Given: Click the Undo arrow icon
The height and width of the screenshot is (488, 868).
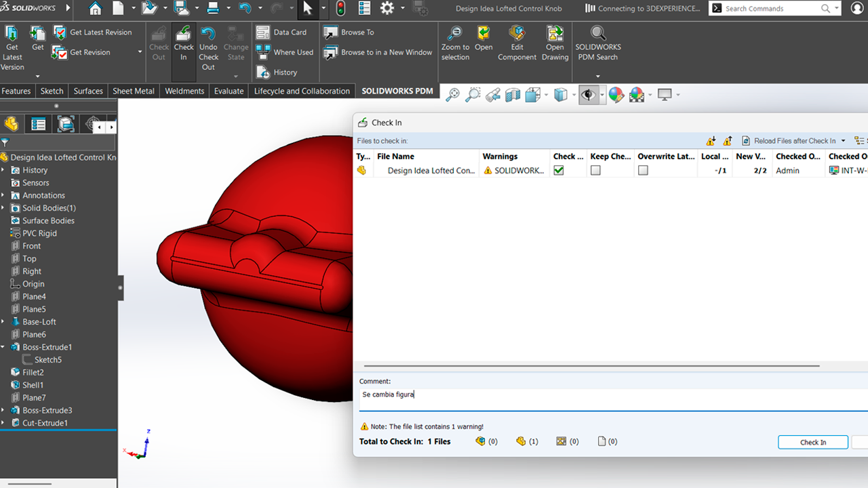Looking at the screenshot, I should [x=245, y=9].
